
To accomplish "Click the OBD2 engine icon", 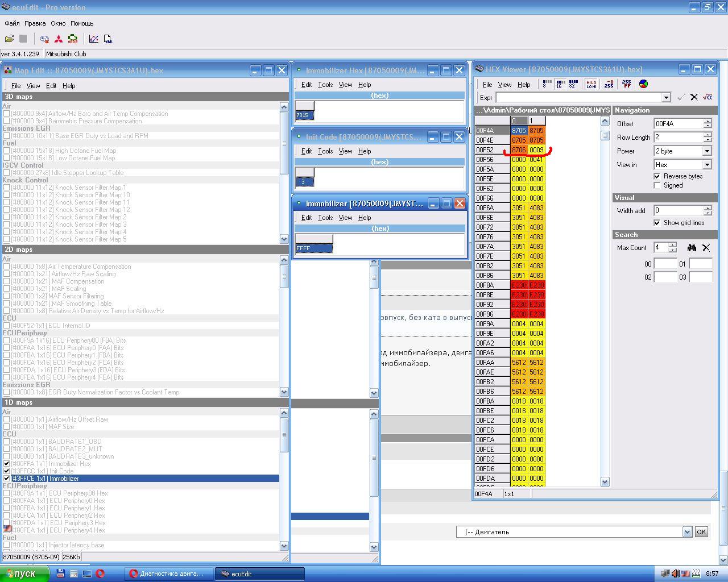I will coord(73,39).
